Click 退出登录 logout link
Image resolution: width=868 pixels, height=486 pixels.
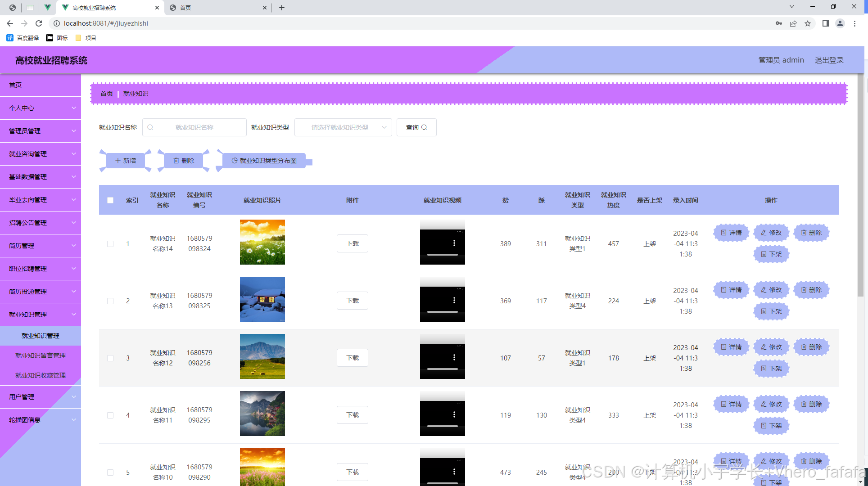click(829, 60)
